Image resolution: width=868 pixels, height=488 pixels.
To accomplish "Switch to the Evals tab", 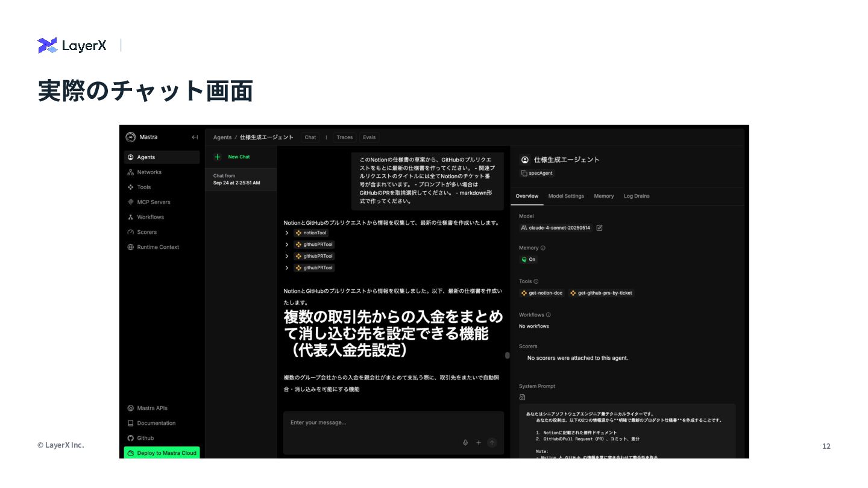I will click(x=369, y=137).
